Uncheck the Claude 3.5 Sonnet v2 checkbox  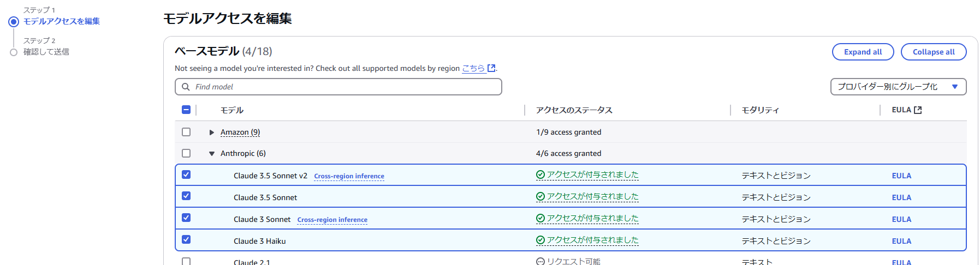[x=186, y=174]
